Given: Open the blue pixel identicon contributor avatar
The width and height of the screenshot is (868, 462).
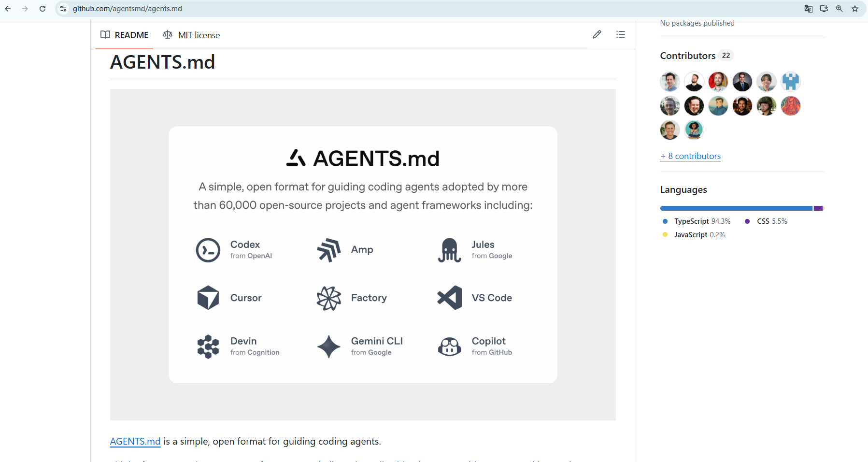Looking at the screenshot, I should click(x=791, y=82).
